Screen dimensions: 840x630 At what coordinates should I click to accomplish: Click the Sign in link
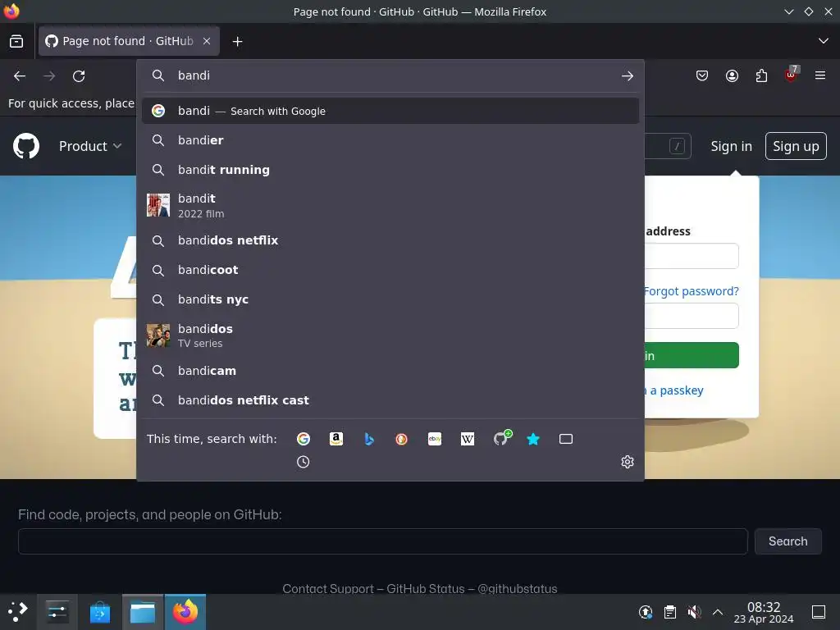[731, 146]
